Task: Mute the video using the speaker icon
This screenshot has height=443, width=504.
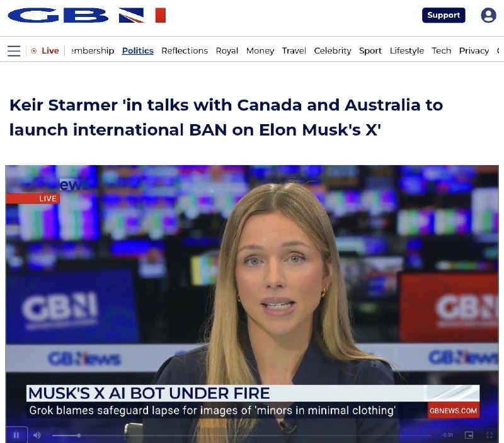Action: [x=37, y=435]
